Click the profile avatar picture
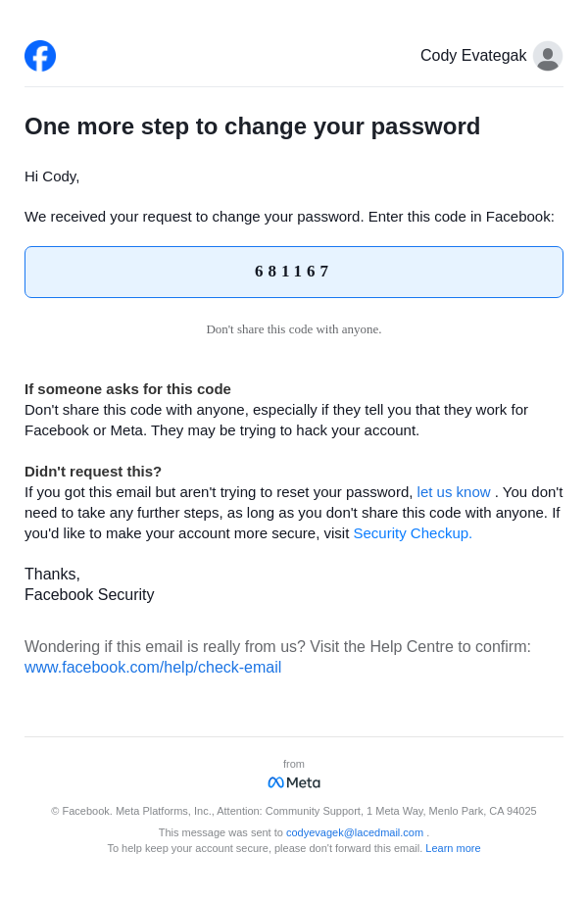The width and height of the screenshot is (588, 903). [548, 56]
